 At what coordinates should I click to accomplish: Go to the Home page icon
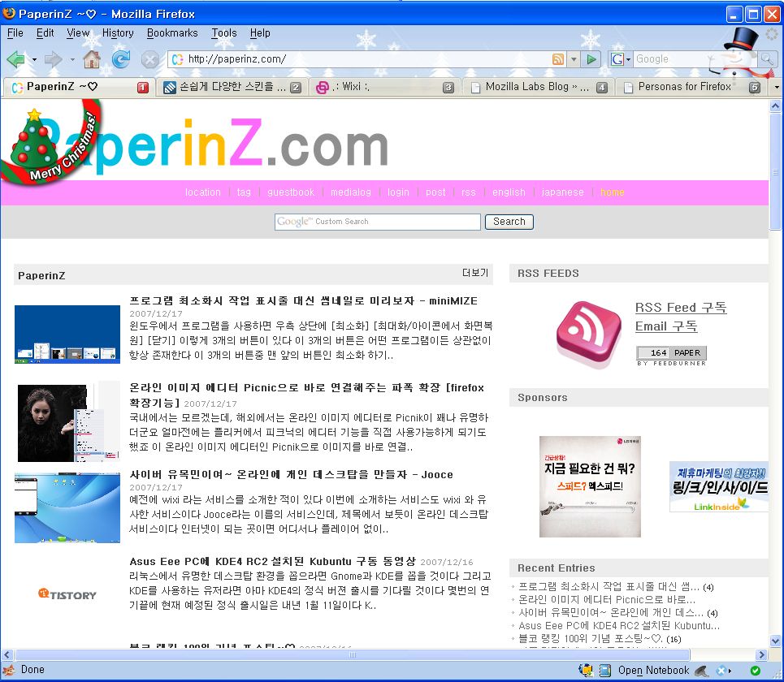[x=92, y=59]
